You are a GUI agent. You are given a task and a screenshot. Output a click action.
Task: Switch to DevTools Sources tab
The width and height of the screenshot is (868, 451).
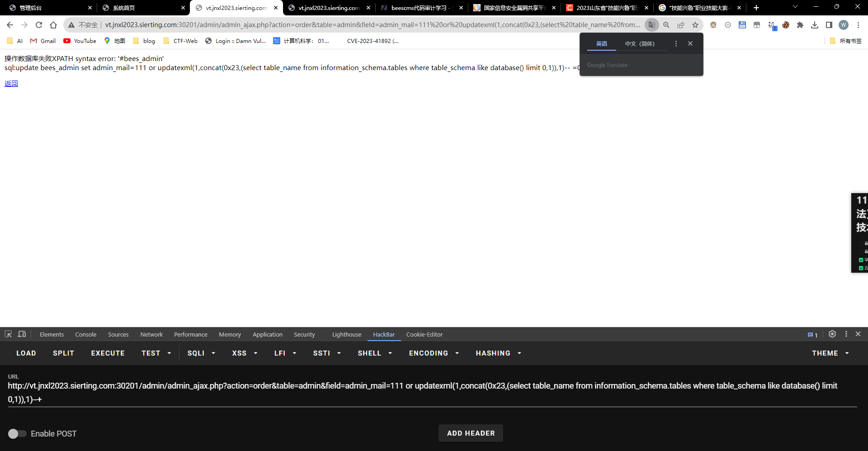118,335
